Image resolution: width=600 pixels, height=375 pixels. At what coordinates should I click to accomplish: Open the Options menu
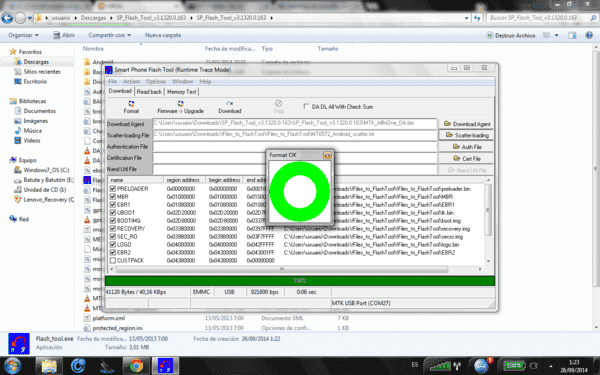(x=156, y=82)
